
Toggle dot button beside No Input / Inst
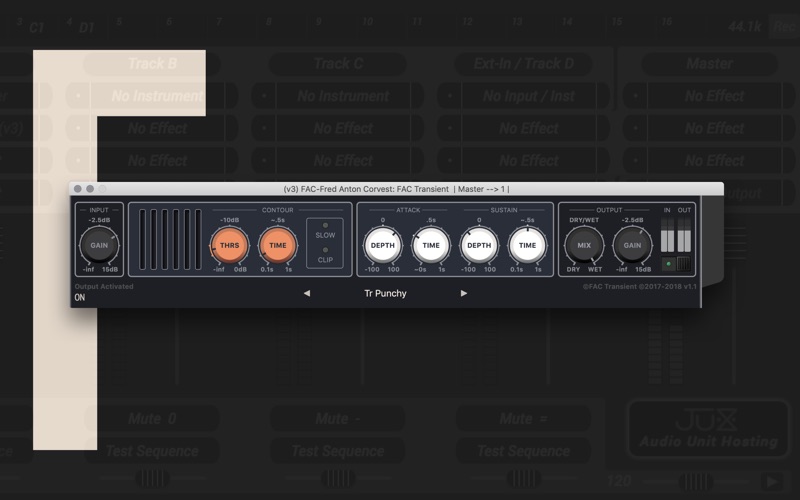pyautogui.click(x=449, y=96)
